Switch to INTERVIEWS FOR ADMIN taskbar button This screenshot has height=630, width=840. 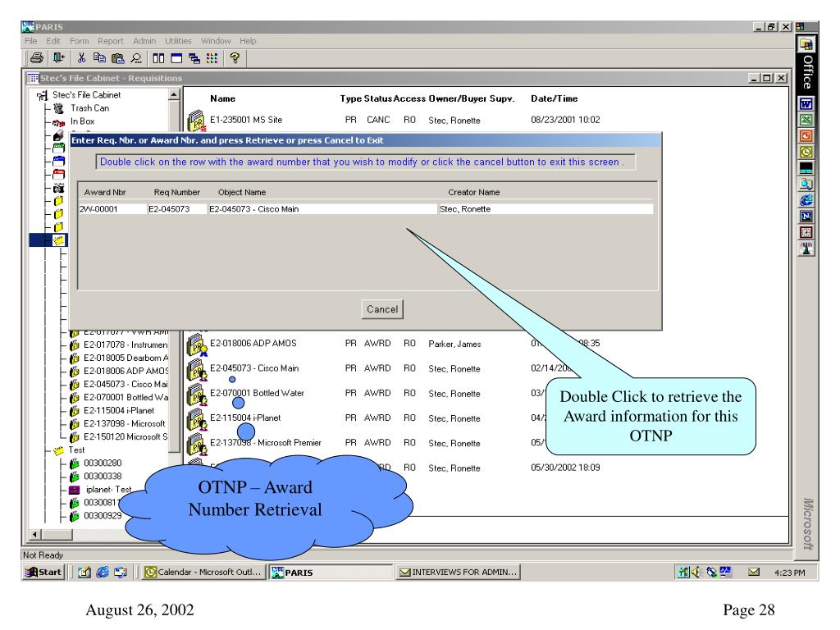tap(459, 572)
